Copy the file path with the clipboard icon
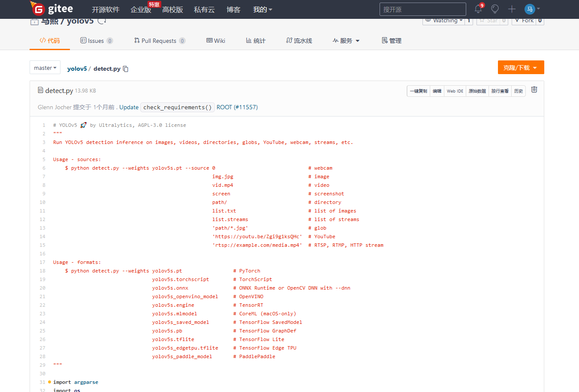 (126, 69)
